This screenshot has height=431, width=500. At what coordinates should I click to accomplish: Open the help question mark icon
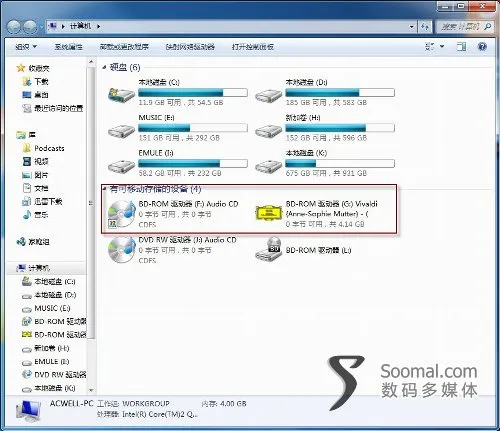[482, 46]
